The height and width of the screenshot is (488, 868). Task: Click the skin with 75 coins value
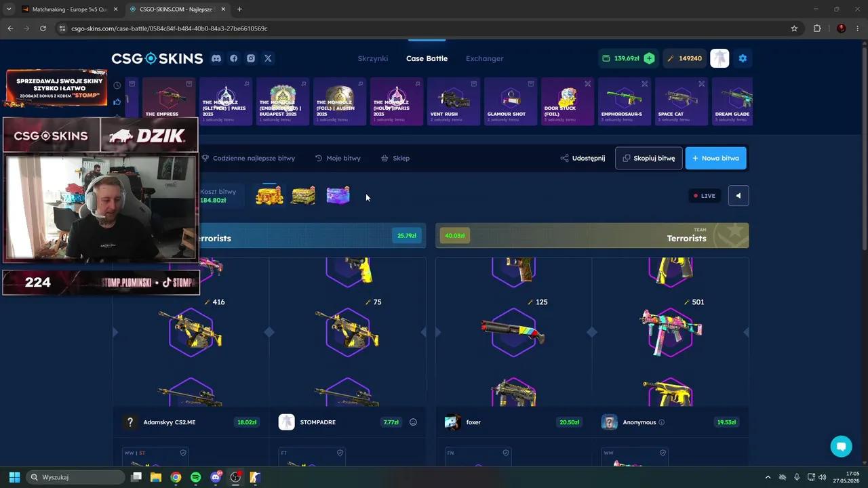pyautogui.click(x=348, y=332)
